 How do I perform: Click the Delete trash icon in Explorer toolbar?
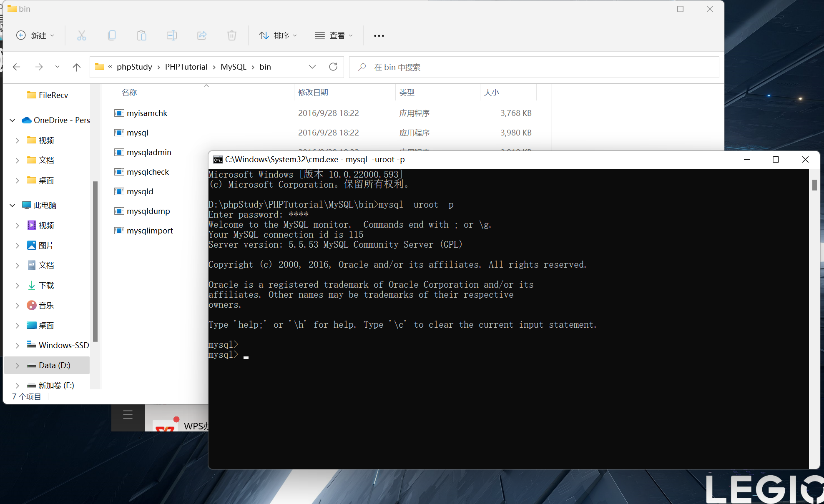tap(232, 35)
